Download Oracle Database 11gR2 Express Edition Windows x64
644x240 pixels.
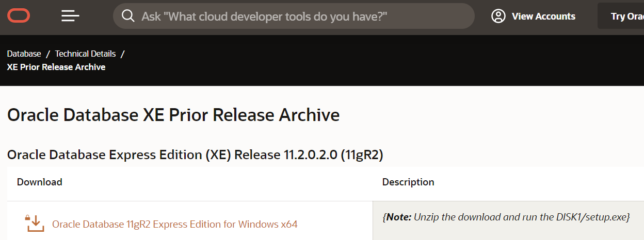click(x=175, y=224)
